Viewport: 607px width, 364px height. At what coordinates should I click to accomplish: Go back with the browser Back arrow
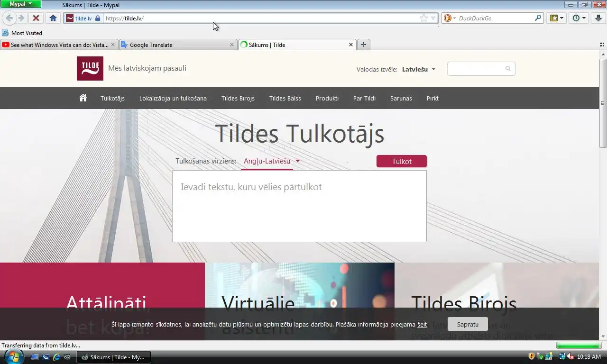9,18
